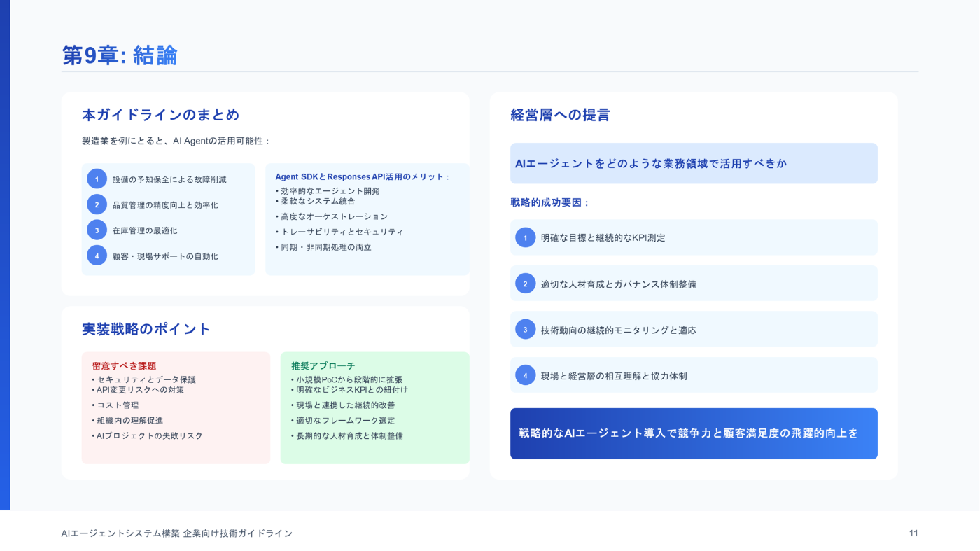Click the slide title 第9章: 結論
The image size is (980, 551).
pyautogui.click(x=120, y=55)
